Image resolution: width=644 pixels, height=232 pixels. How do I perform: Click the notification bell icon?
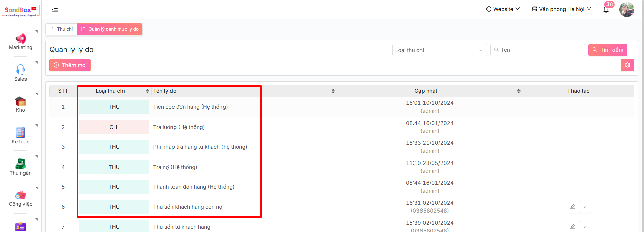(x=606, y=10)
